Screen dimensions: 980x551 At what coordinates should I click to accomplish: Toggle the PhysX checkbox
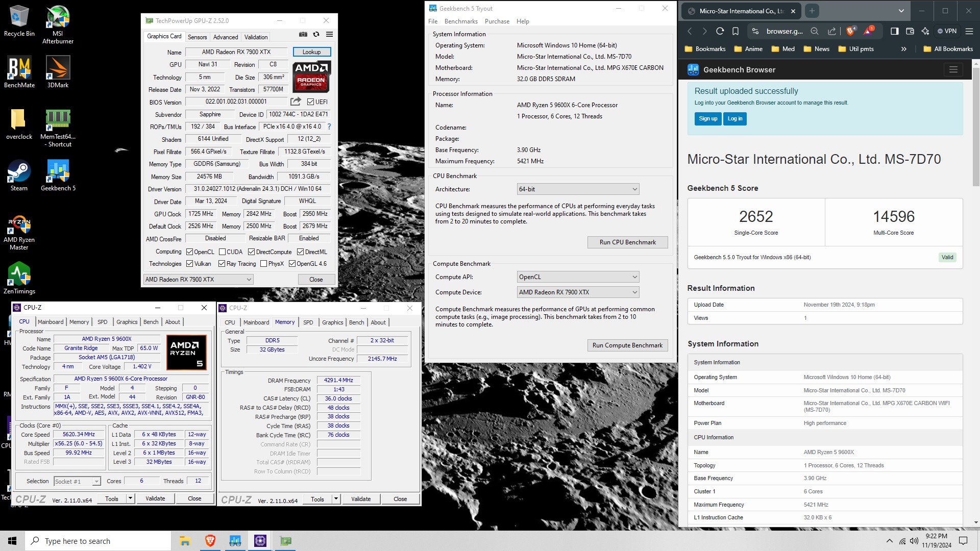[x=263, y=264]
